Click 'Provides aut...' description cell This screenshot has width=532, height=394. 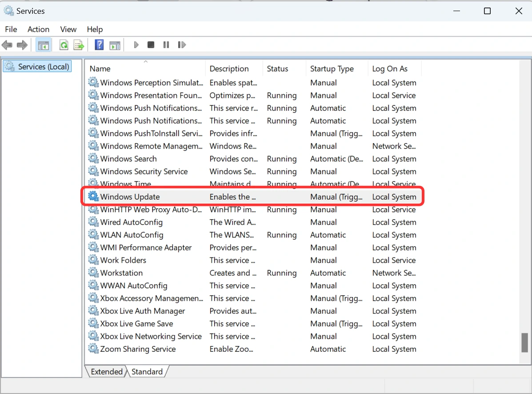tap(233, 311)
